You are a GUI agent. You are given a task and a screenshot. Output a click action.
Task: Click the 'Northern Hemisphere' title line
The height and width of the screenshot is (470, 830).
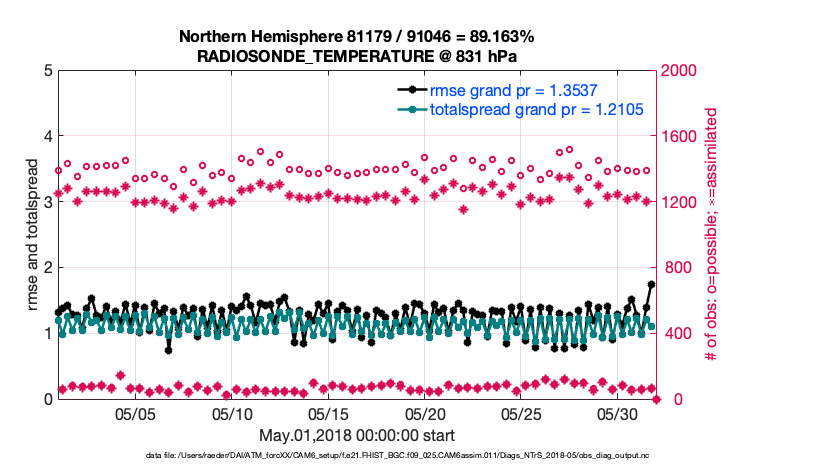click(x=356, y=36)
